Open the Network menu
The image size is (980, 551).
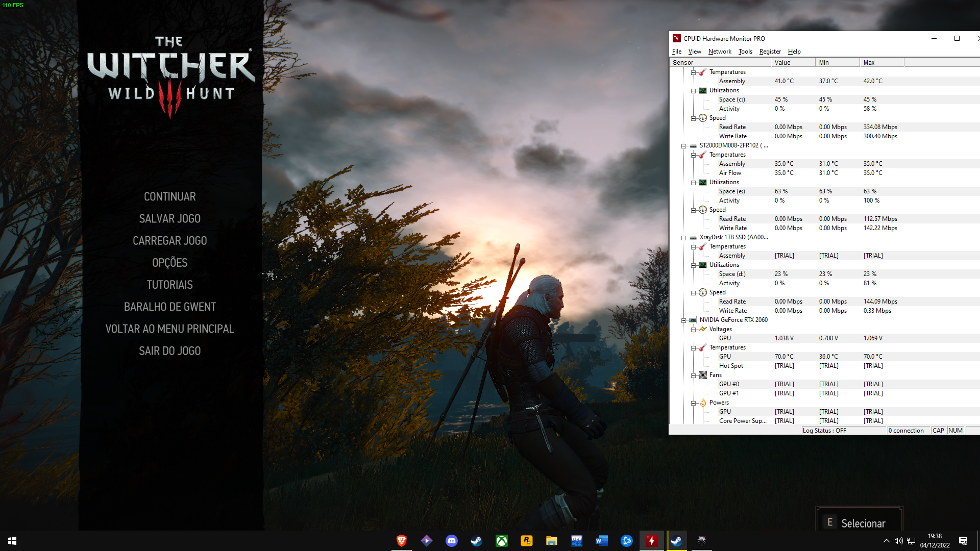pyautogui.click(x=720, y=52)
